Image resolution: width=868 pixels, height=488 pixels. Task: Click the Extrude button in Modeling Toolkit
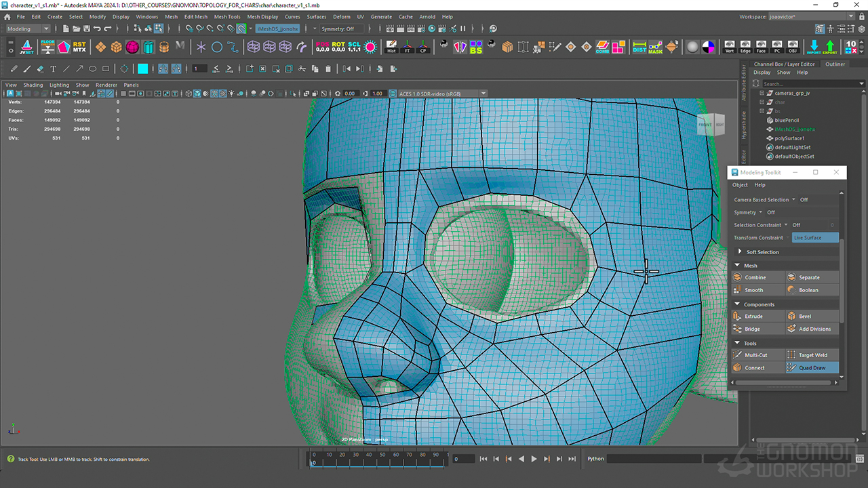click(x=753, y=317)
